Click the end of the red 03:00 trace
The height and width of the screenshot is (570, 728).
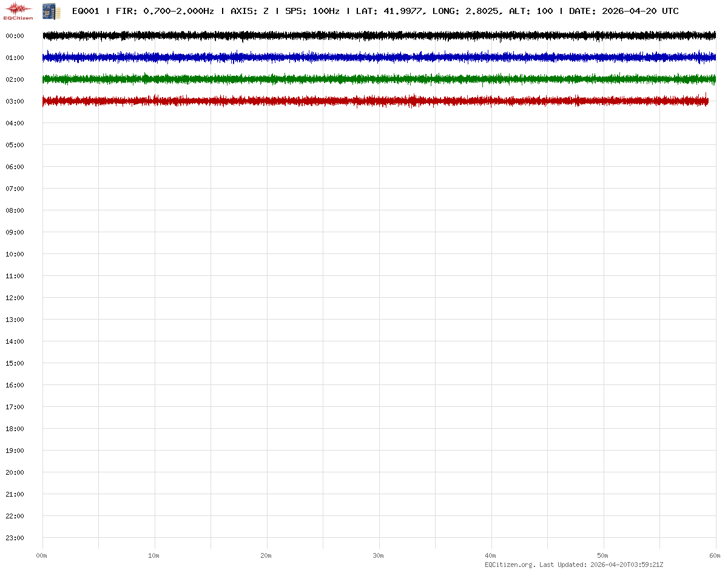(707, 101)
